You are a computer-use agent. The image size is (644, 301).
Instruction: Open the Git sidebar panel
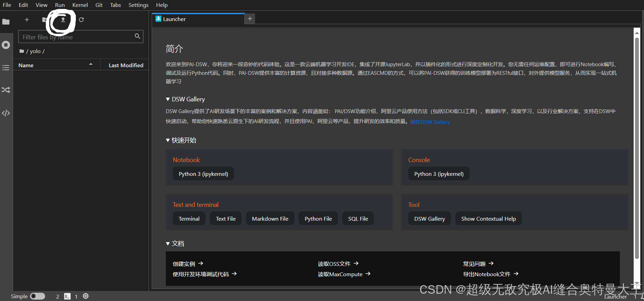[x=6, y=90]
